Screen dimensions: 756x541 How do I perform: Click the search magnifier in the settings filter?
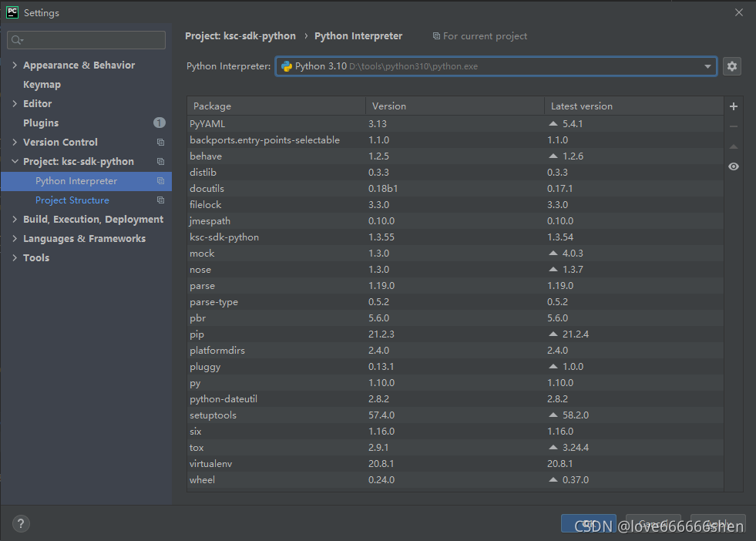17,39
